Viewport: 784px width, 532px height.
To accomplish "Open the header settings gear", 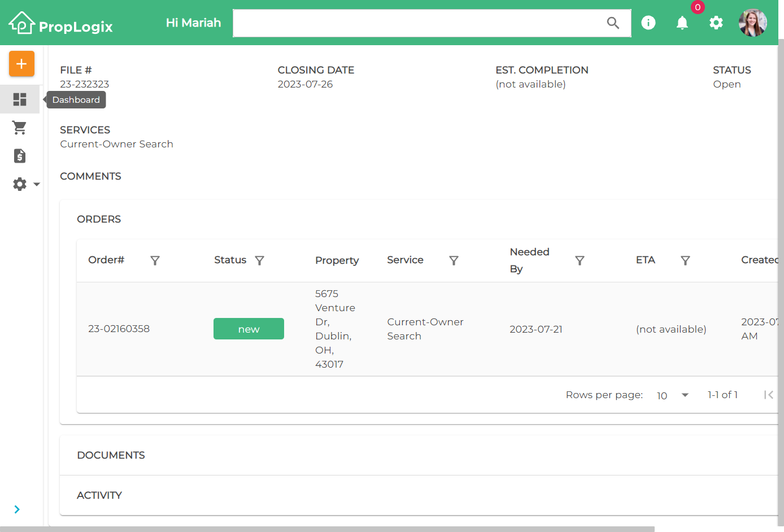I will 716,23.
